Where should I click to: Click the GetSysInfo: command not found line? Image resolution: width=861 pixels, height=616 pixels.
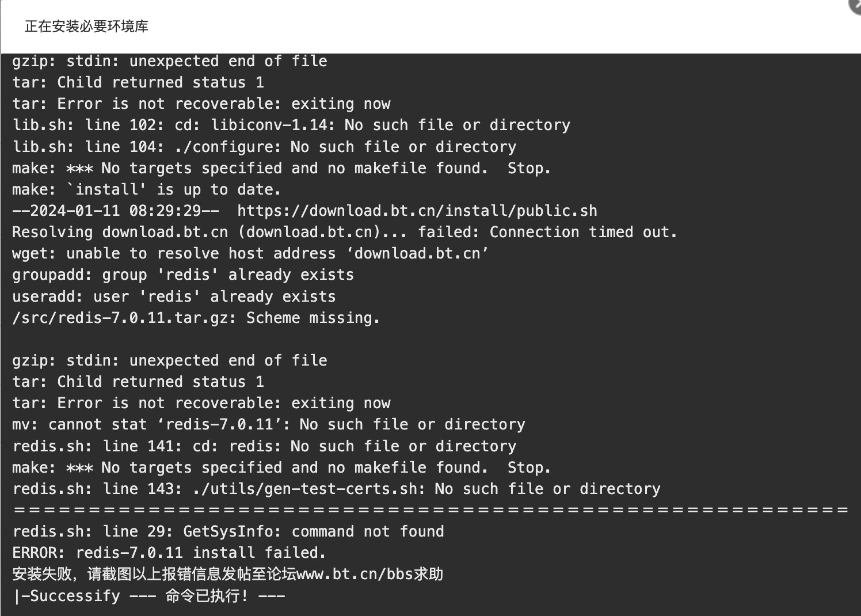228,531
